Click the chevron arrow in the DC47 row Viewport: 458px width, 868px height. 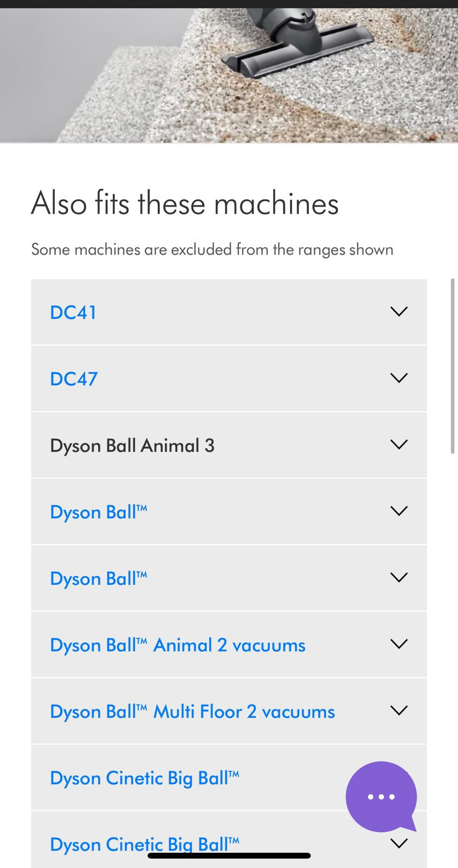pyautogui.click(x=399, y=378)
